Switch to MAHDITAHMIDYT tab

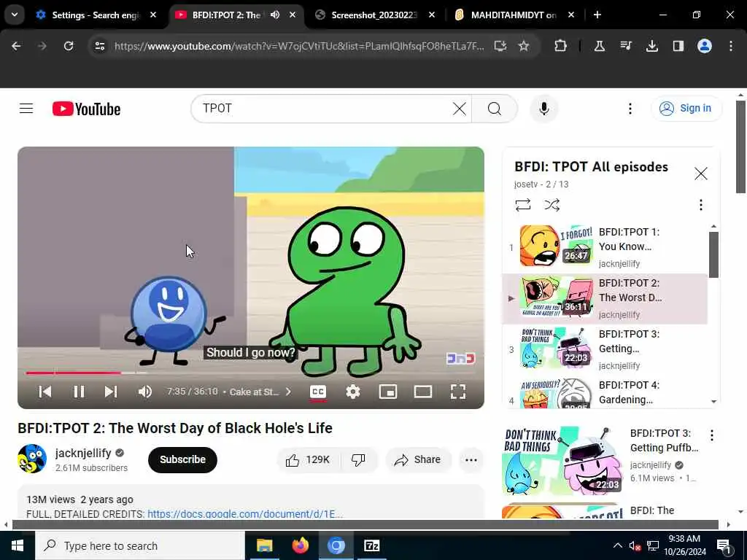pos(514,15)
